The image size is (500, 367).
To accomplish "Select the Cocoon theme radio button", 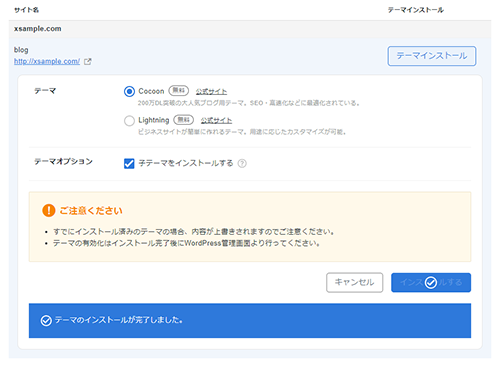I will tap(129, 91).
